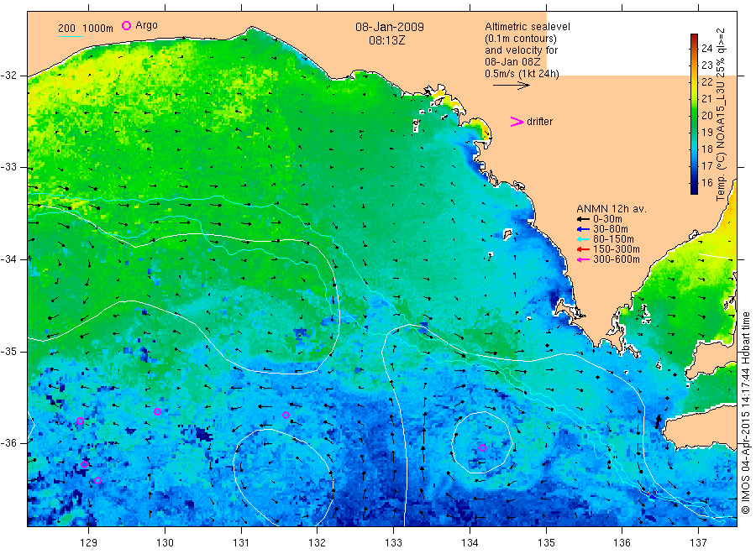756x554 pixels.
Task: Click longitude label 137
Action: click(x=698, y=543)
